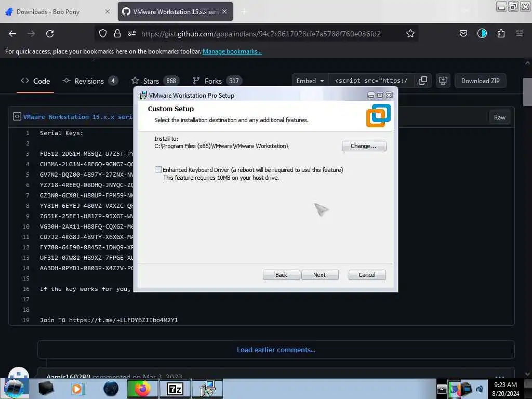Enable the Enhanced Keyboard Driver checkbox
The width and height of the screenshot is (532, 399).
tap(158, 170)
